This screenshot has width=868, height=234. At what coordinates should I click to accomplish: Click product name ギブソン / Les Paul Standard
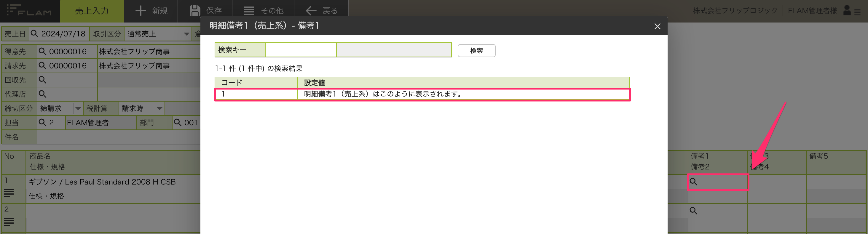[x=102, y=182]
